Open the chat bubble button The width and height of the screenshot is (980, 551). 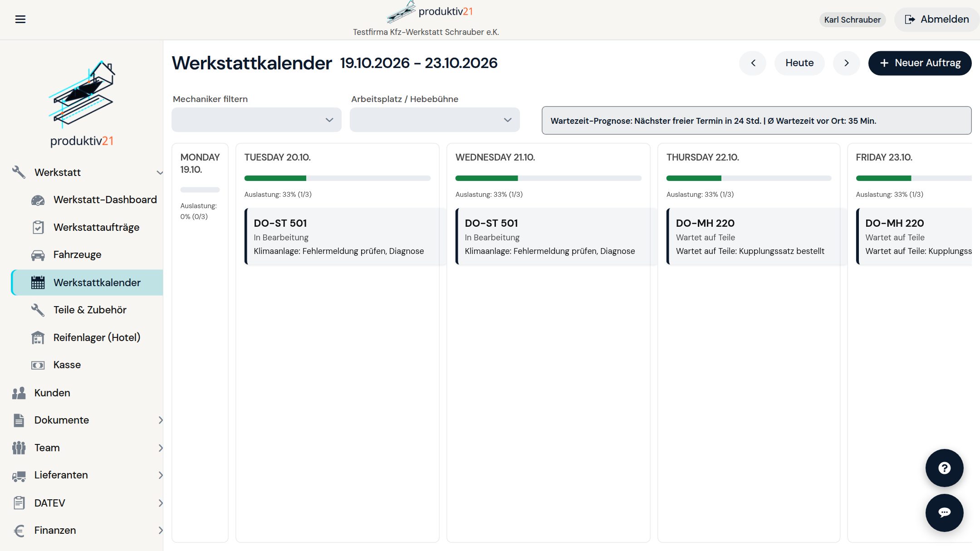(x=944, y=512)
